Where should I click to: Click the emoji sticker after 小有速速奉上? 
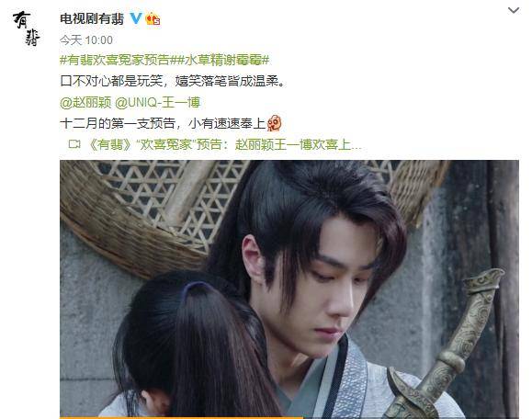point(275,123)
